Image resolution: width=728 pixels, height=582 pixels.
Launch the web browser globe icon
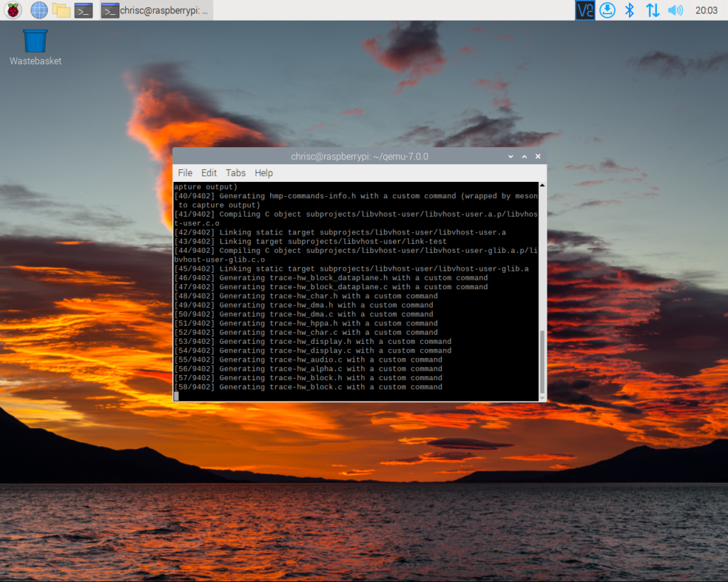point(38,10)
